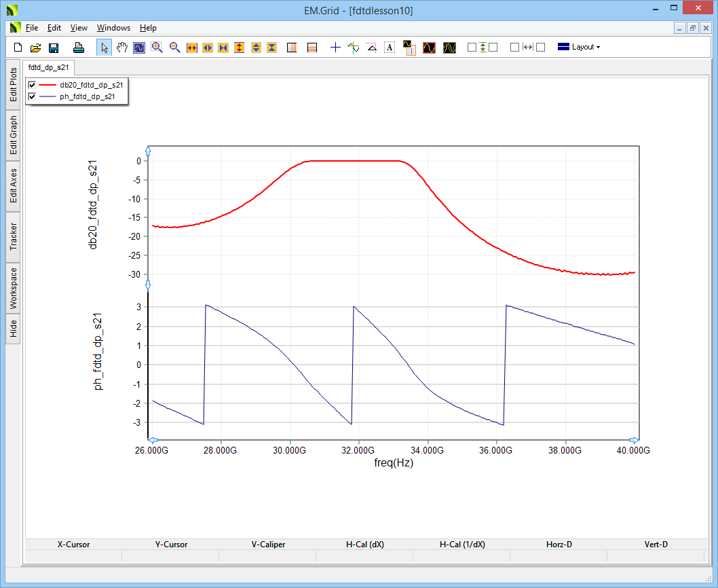The image size is (718, 588).
Task: Uncheck the db20_fdtd_dp_s21 legend checkbox
Action: click(x=32, y=86)
